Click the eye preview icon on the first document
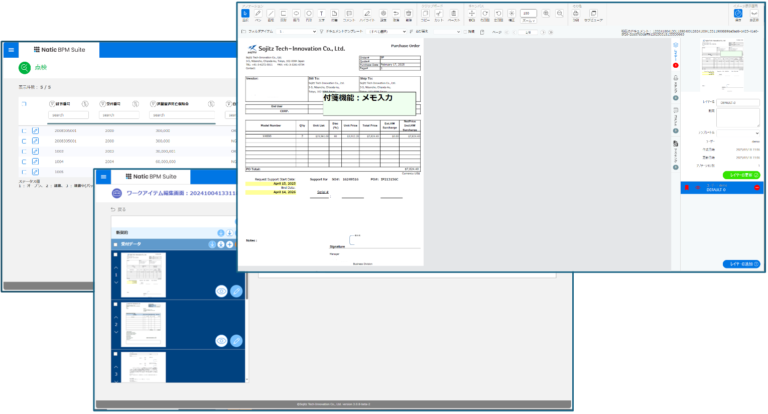Viewport: 768px width, 414px height. pos(220,291)
